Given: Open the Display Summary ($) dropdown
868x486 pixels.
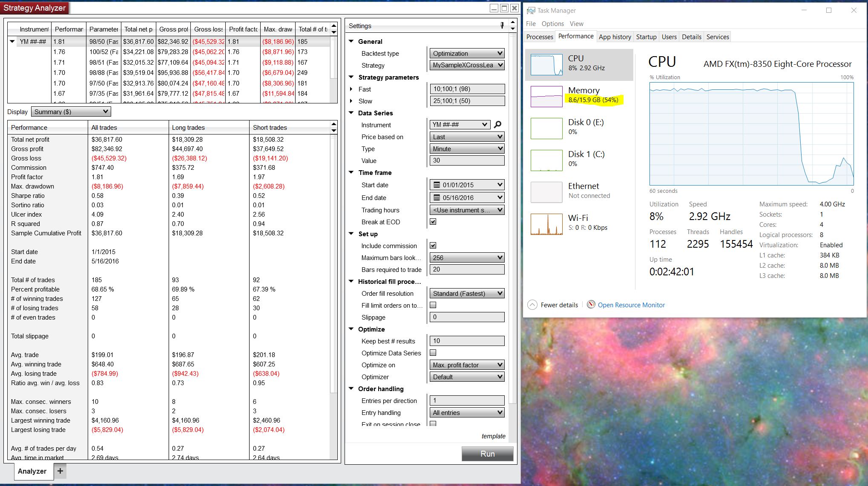Looking at the screenshot, I should point(71,111).
